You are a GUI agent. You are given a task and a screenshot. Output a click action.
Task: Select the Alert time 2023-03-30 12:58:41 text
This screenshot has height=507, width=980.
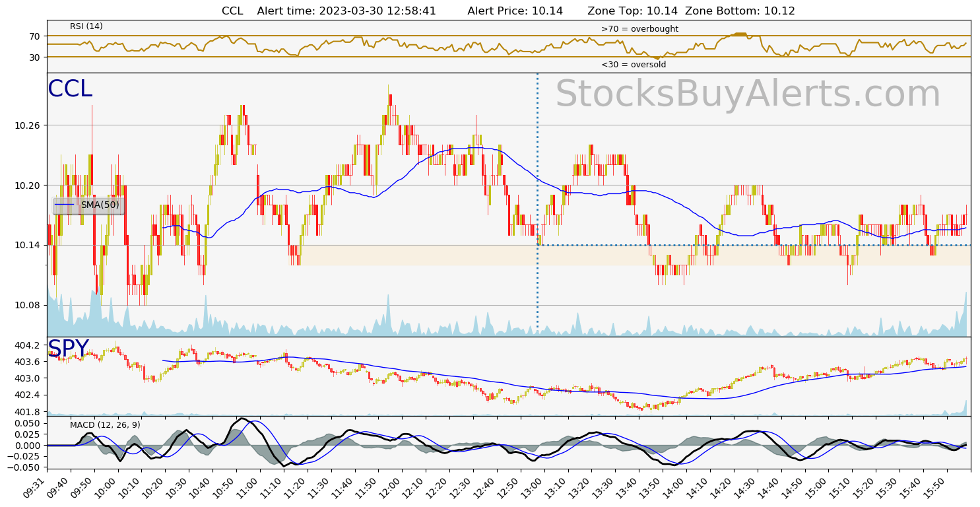coord(346,11)
